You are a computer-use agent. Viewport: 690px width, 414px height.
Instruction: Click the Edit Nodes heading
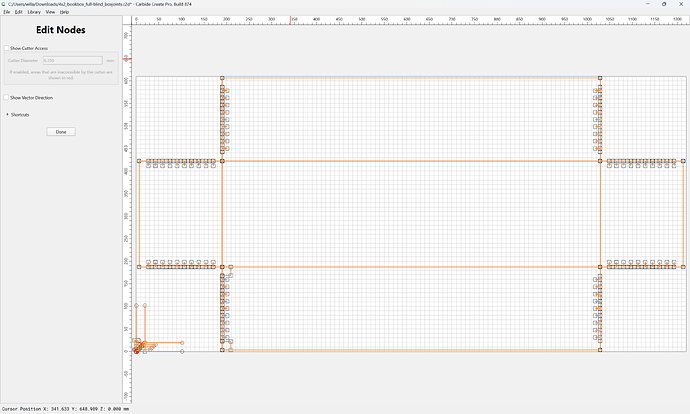(x=61, y=30)
